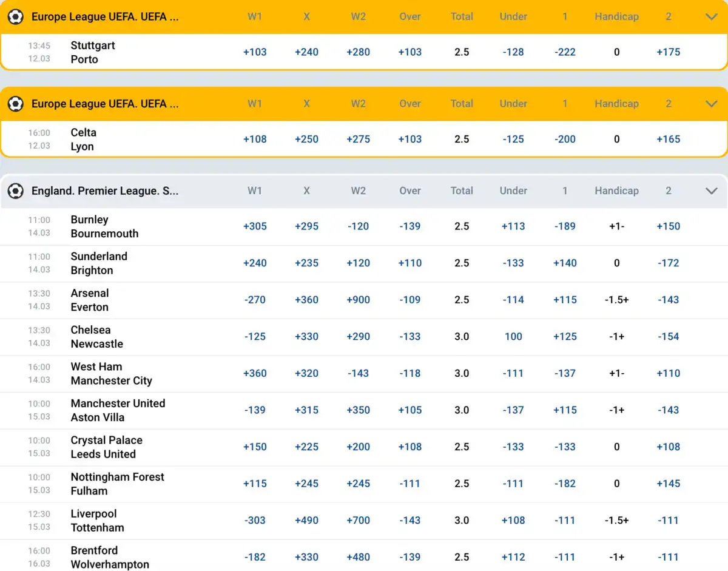This screenshot has width=728, height=571.
Task: Open the England. Premier League header title
Action: [105, 191]
